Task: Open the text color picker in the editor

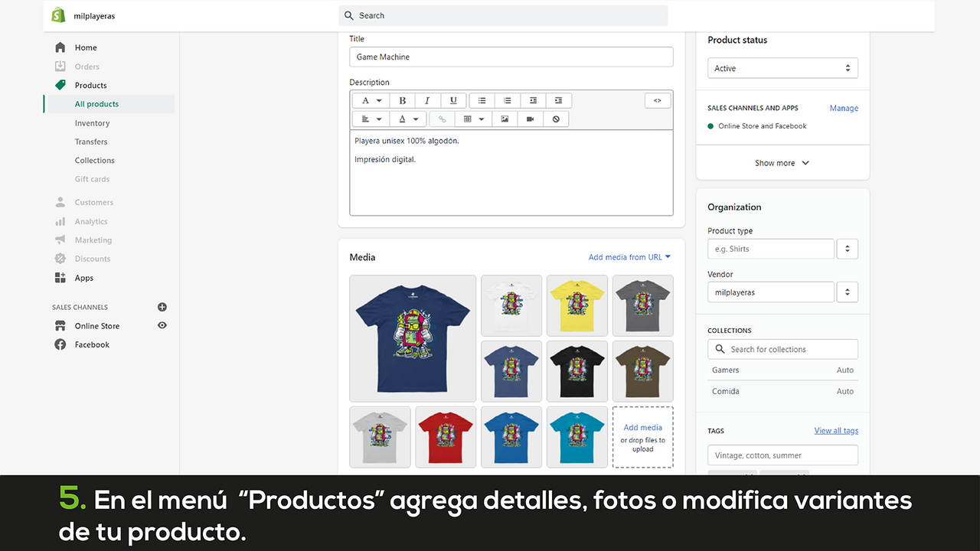Action: point(408,119)
